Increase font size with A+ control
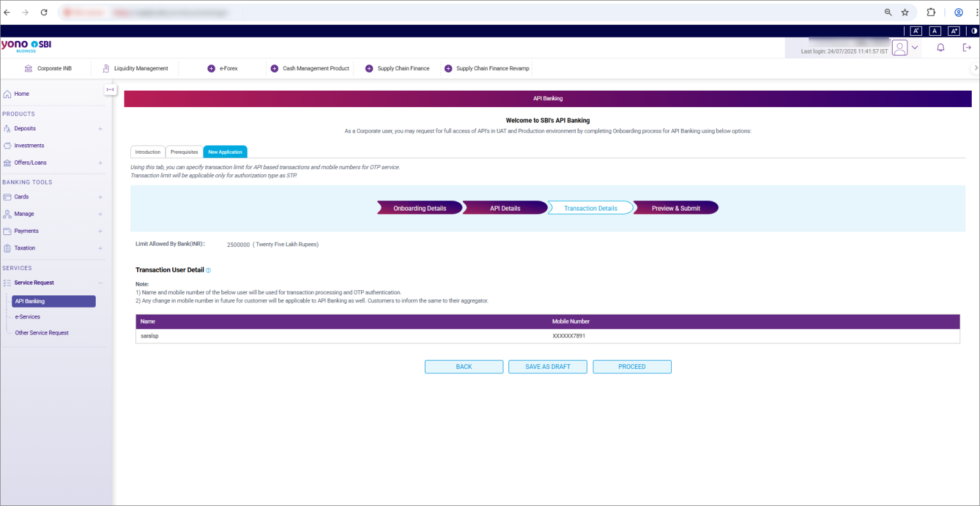 954,31
